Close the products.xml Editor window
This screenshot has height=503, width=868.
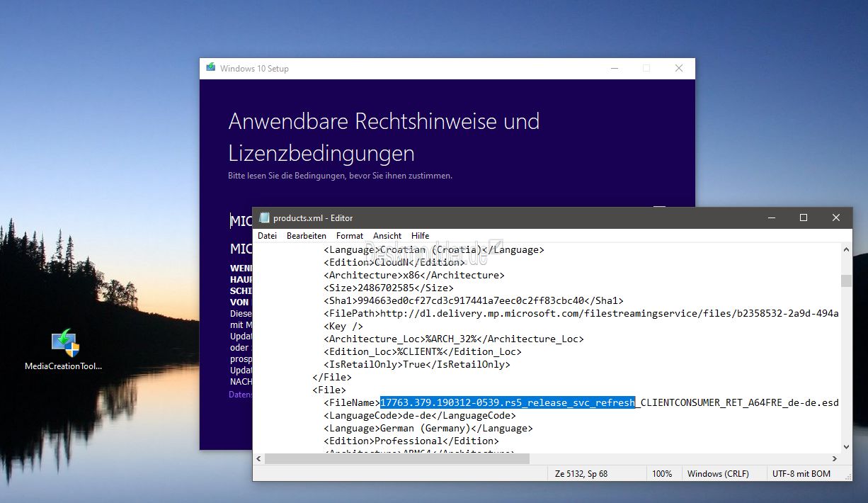pyautogui.click(x=836, y=218)
